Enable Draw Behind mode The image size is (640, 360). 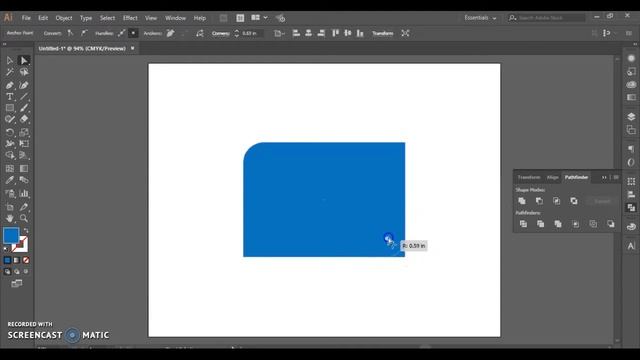click(17, 271)
